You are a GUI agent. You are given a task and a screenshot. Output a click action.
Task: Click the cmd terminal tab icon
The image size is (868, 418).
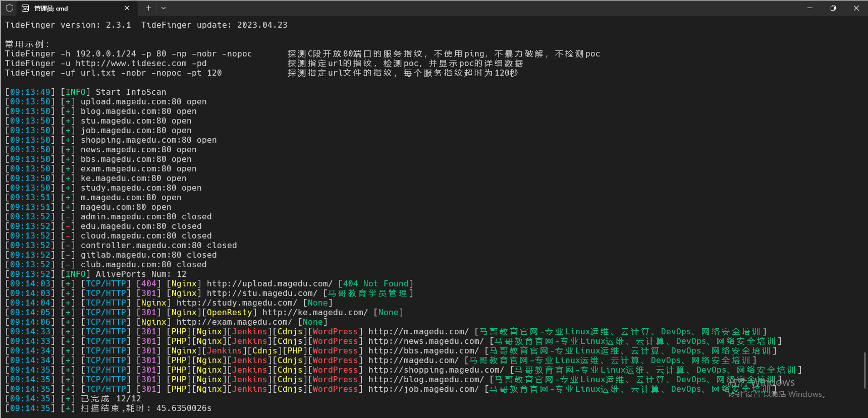(25, 8)
